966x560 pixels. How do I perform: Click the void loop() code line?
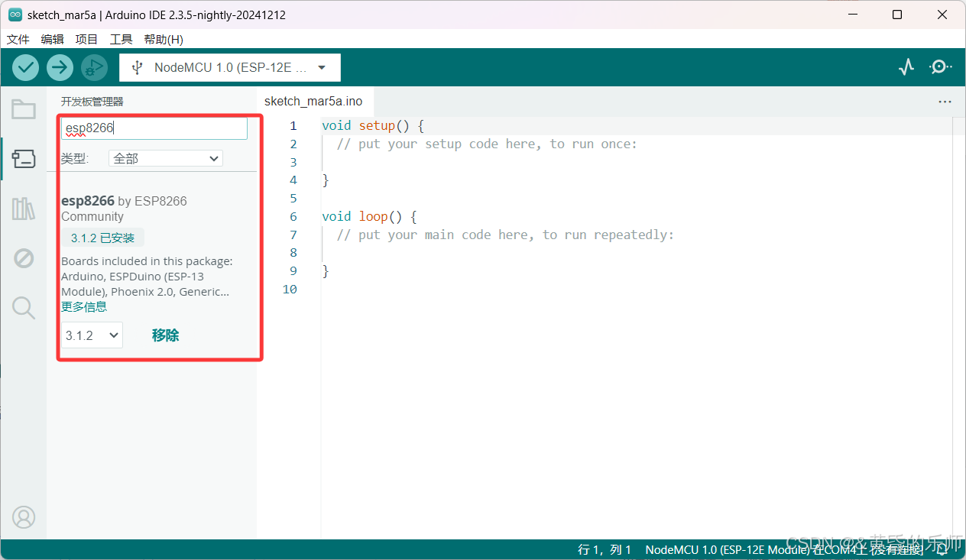pyautogui.click(x=369, y=216)
